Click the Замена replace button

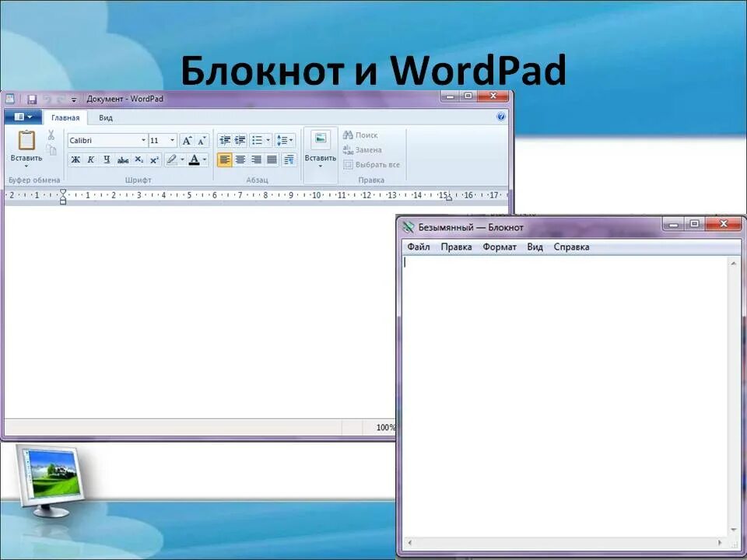pyautogui.click(x=363, y=149)
